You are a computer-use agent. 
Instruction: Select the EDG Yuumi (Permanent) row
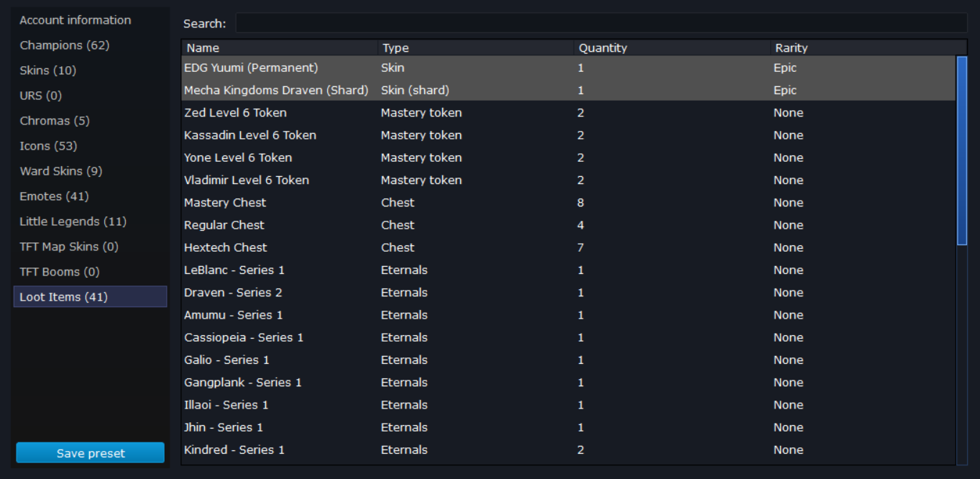tap(569, 68)
